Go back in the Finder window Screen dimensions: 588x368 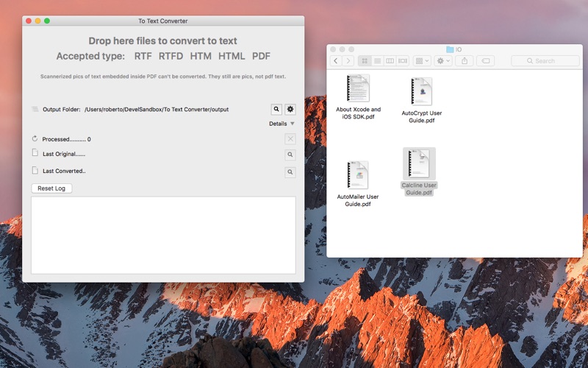click(336, 61)
